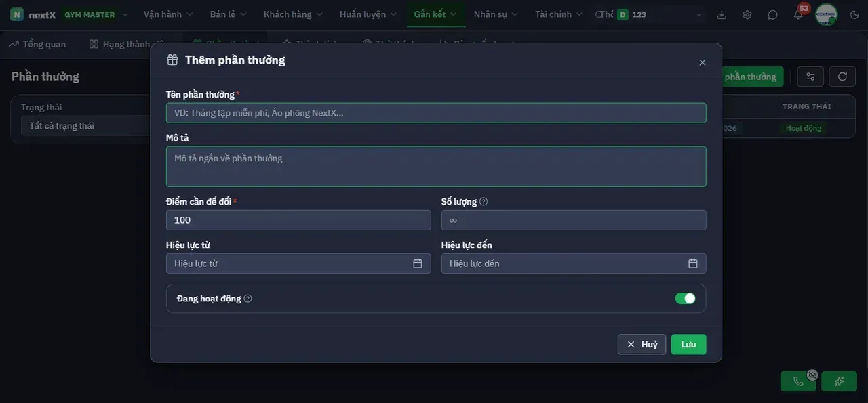868x403 pixels.
Task: Open the Gắn kết menu
Action: point(435,14)
